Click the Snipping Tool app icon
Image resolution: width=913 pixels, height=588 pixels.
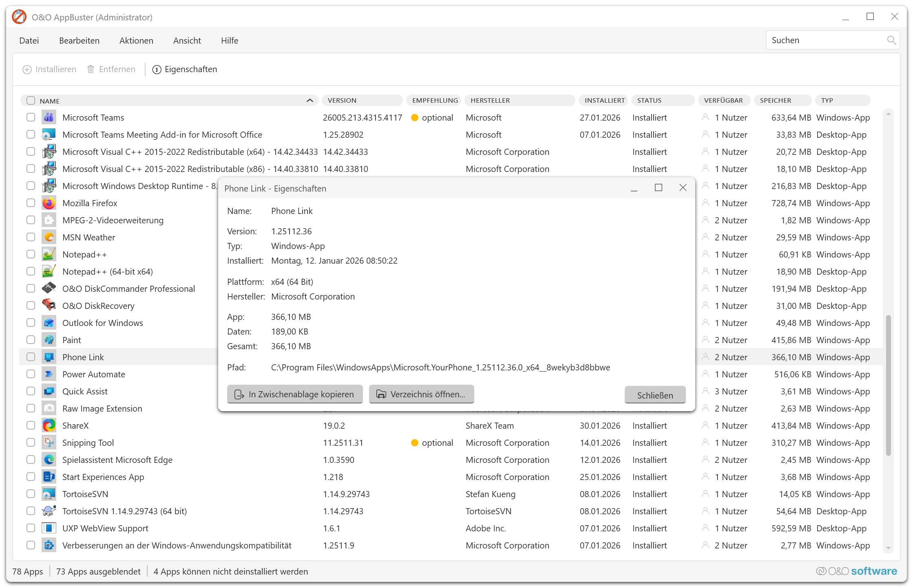coord(49,443)
